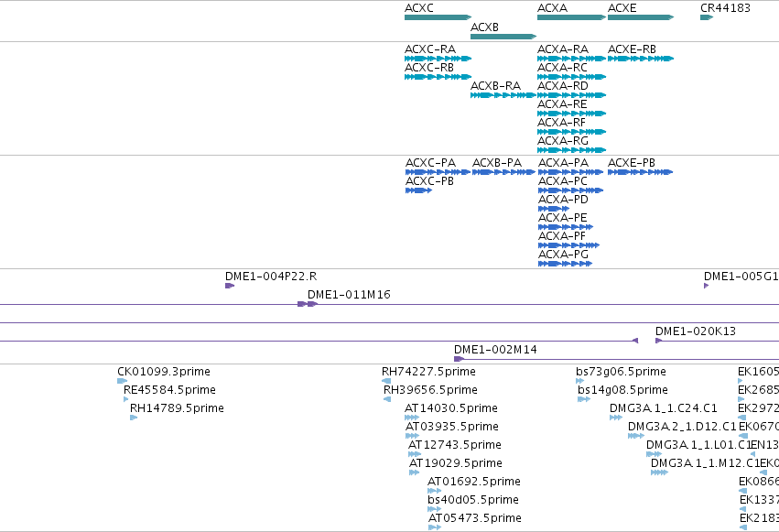This screenshot has height=532, width=779.
Task: Select the DMG3A.1_1.M12.C1 EST feature
Action: [659, 472]
